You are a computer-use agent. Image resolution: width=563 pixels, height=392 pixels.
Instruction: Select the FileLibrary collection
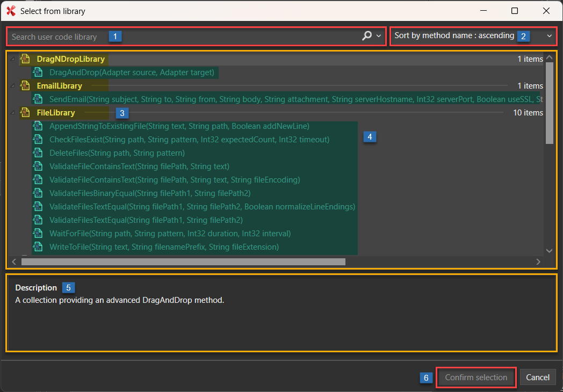pos(56,113)
